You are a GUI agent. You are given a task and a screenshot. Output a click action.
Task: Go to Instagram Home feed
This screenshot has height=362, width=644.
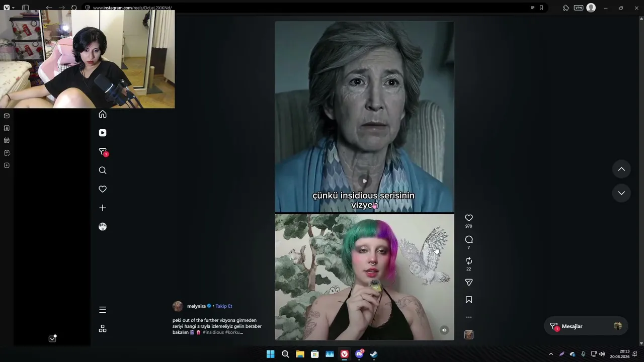(x=103, y=114)
